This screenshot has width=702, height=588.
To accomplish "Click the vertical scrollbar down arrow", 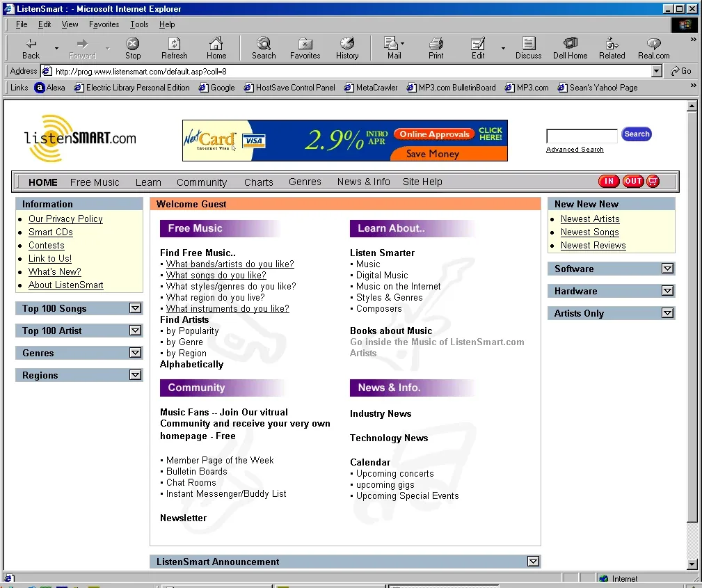I will 692,564.
